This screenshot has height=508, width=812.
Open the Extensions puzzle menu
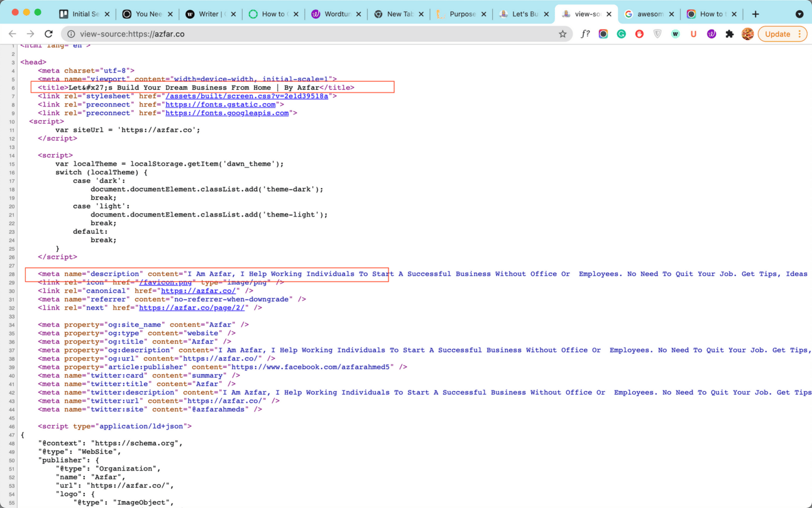point(730,34)
